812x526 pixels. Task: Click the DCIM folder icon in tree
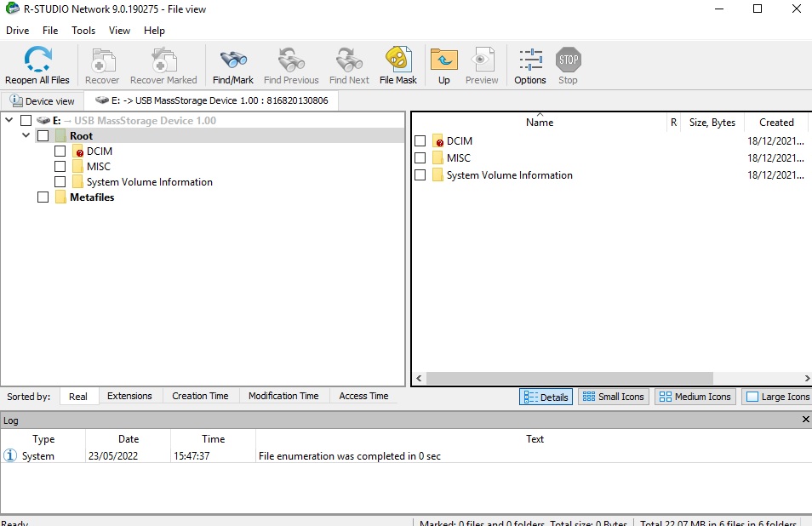78,152
